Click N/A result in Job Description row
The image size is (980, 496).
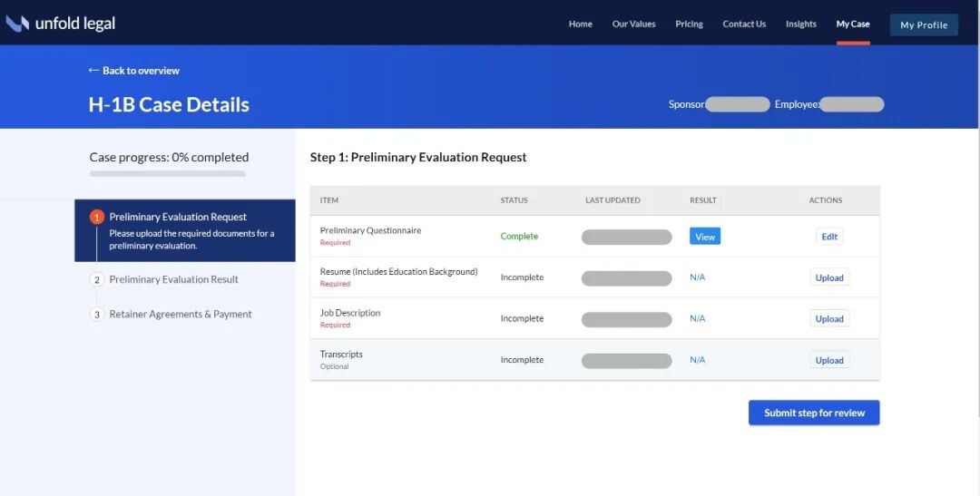698,318
